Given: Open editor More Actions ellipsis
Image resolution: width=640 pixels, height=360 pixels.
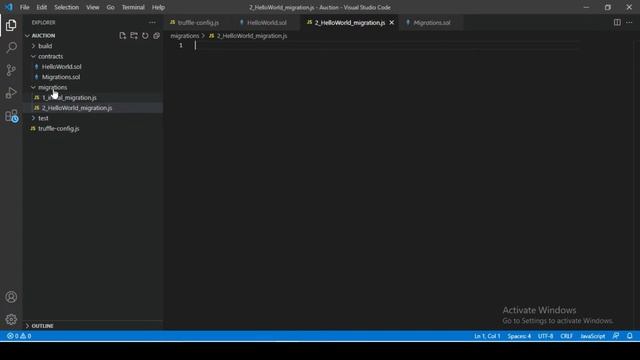Looking at the screenshot, I should pos(629,22).
